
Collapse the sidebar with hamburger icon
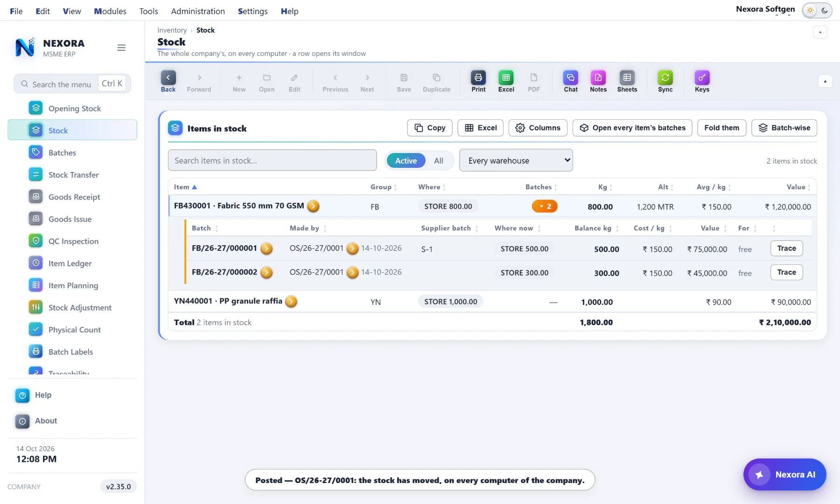(x=121, y=48)
